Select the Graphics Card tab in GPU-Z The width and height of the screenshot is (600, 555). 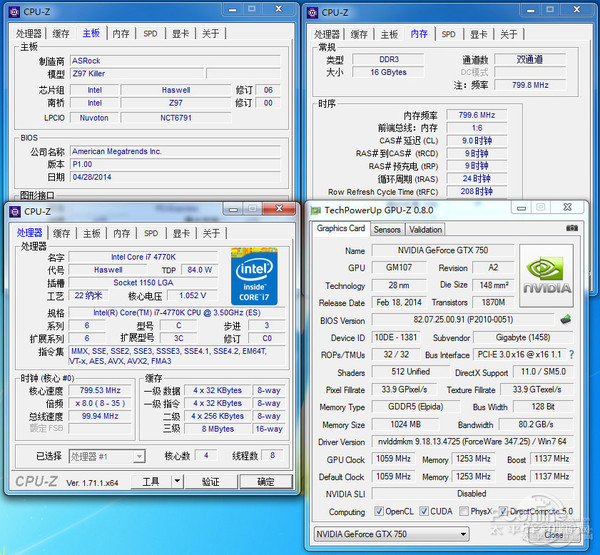(x=341, y=229)
